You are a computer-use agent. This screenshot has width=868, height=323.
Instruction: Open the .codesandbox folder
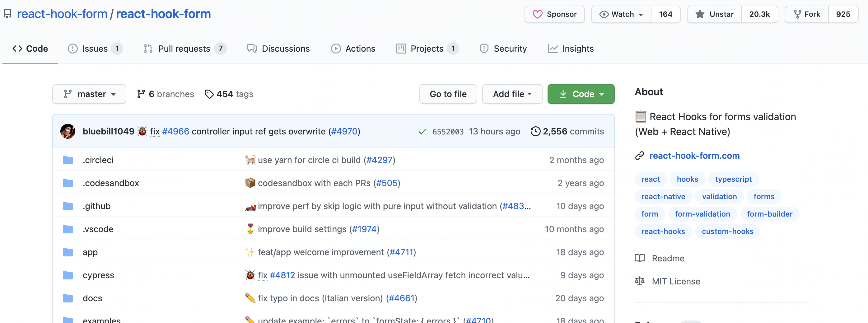111,183
